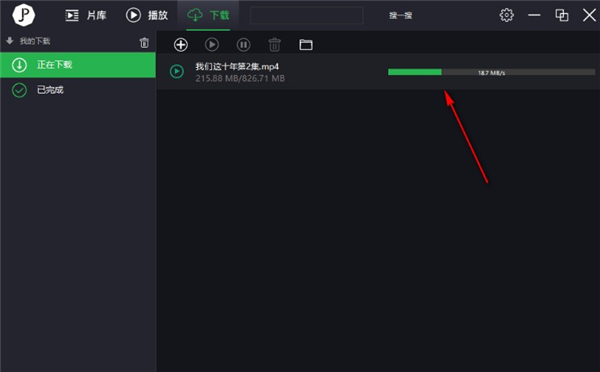The height and width of the screenshot is (372, 600).
Task: Click the 我的下载 header label
Action: tap(35, 41)
